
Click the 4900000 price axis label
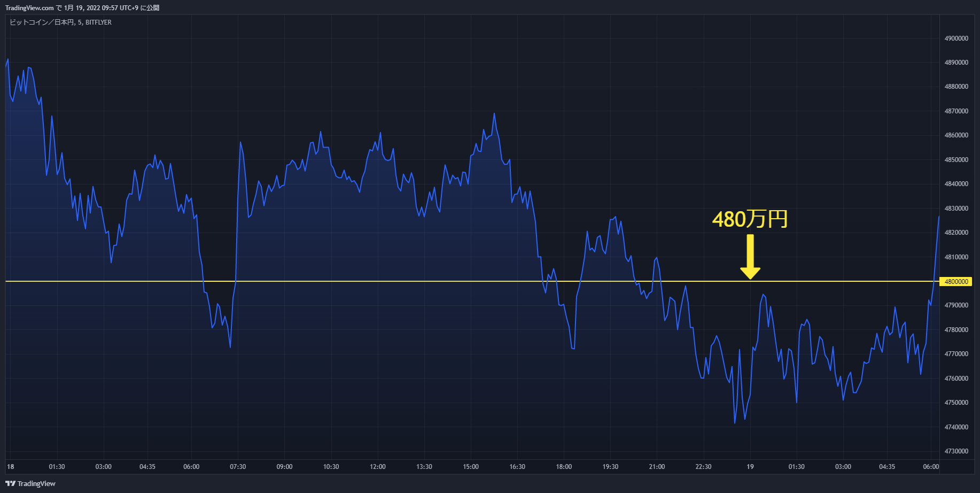[x=956, y=38]
